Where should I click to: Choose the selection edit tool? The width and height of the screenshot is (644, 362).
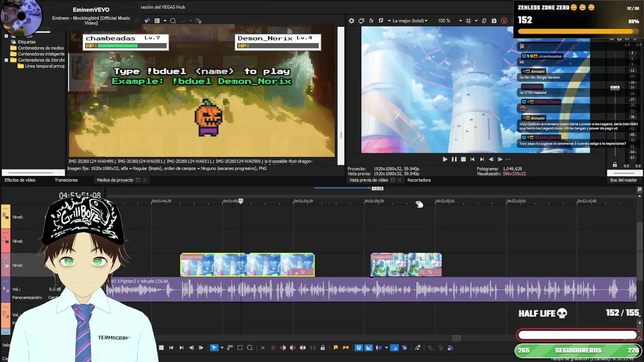pos(240,347)
